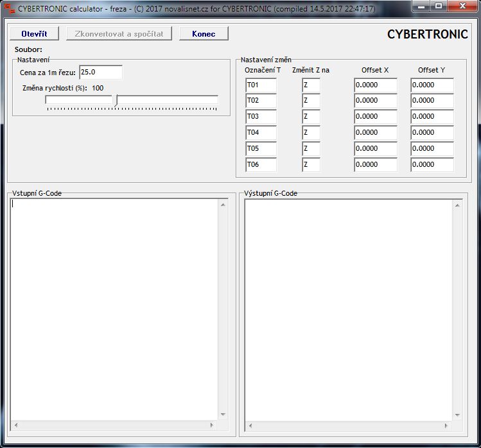Viewport: 481px width, 448px height.
Task: Click the Soubor: label
Action: (x=28, y=49)
